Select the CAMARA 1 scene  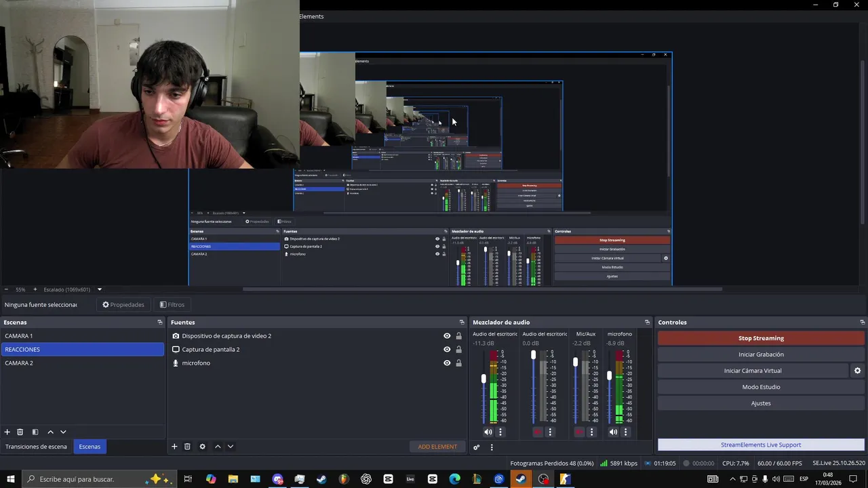(x=82, y=335)
